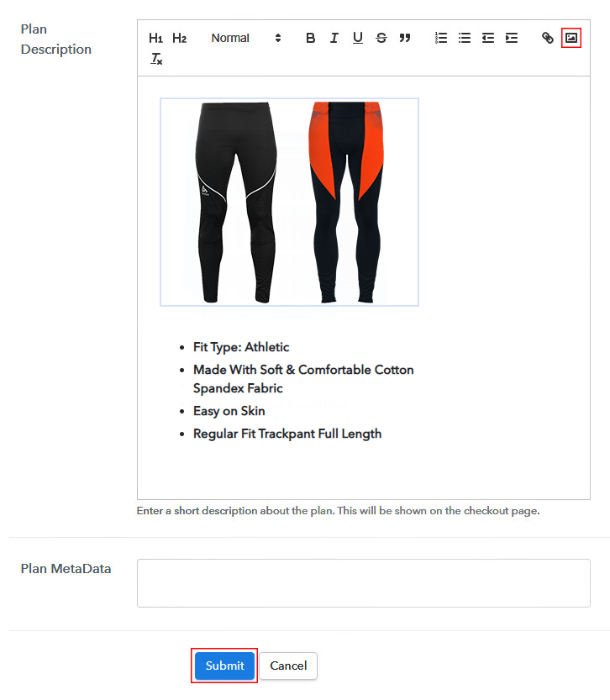Focus the Plan MetaData field
This screenshot has height=700, width=610.
click(363, 583)
